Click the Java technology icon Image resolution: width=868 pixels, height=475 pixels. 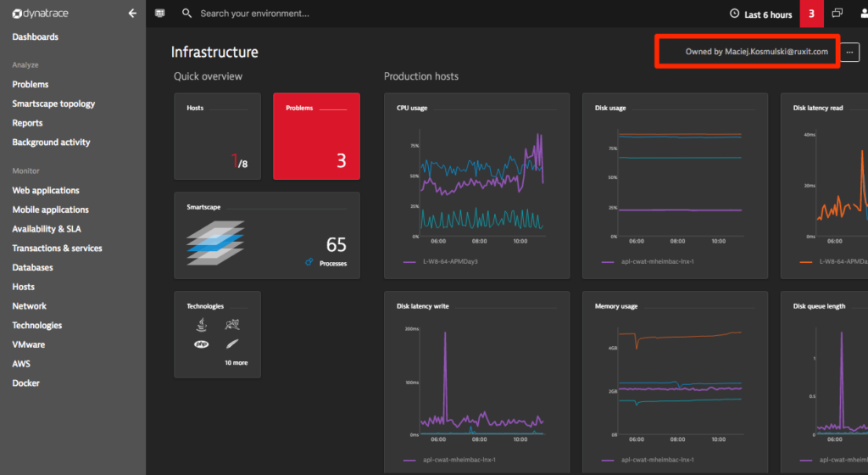click(202, 324)
